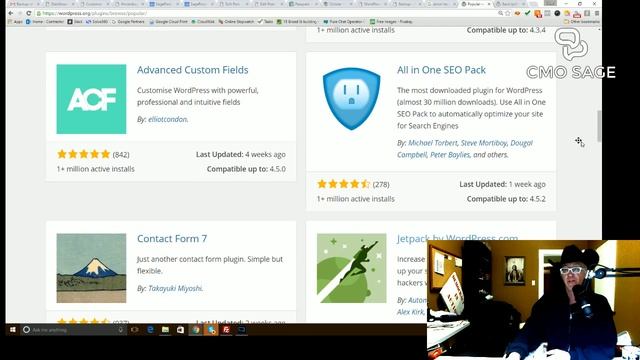Open the All in One SEO Pack title
The image size is (640, 360).
click(x=441, y=70)
